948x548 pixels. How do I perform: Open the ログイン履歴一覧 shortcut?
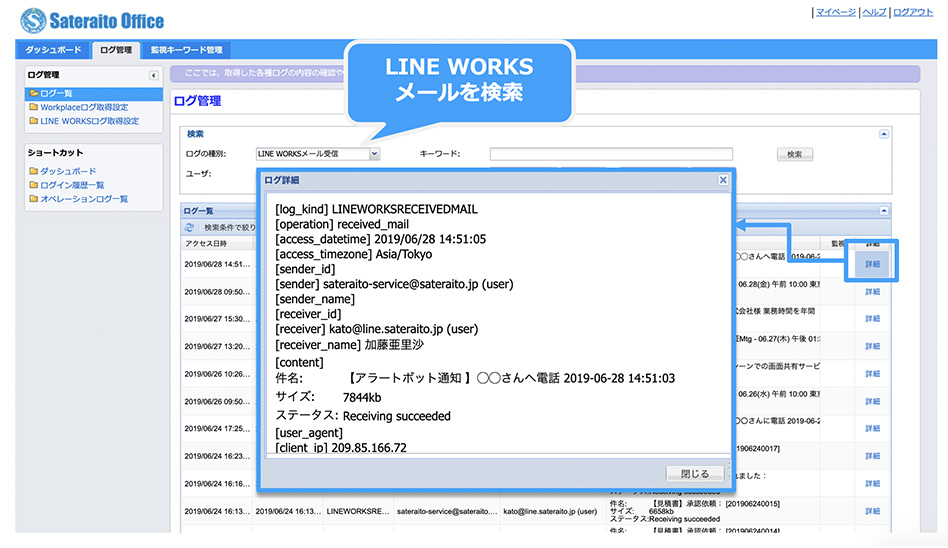pos(72,185)
